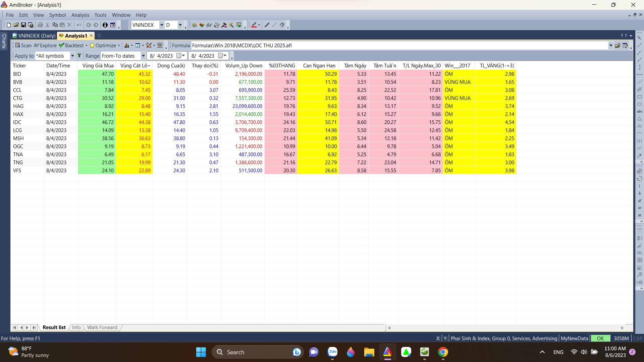Select the Rectangle drawing tool
This screenshot has width=644, height=362.
pyautogui.click(x=640, y=97)
